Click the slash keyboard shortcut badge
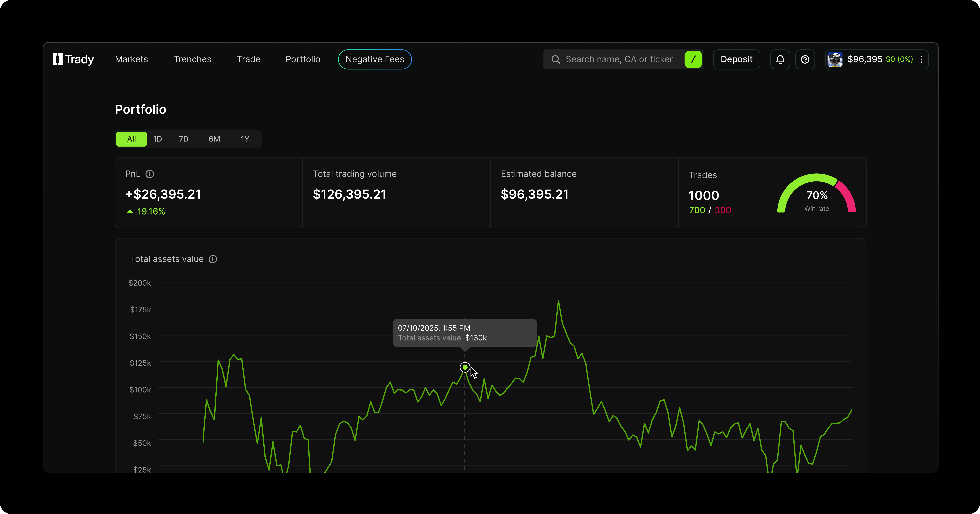980x514 pixels. [x=693, y=59]
